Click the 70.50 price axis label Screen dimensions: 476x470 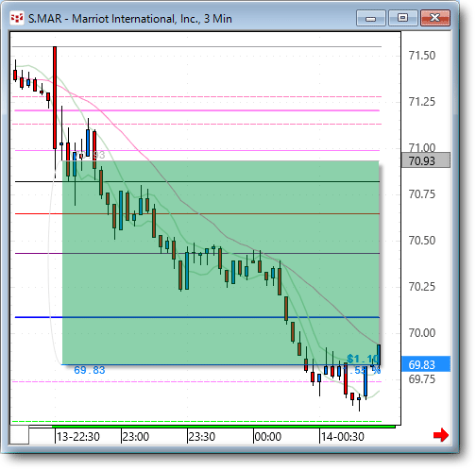click(422, 241)
